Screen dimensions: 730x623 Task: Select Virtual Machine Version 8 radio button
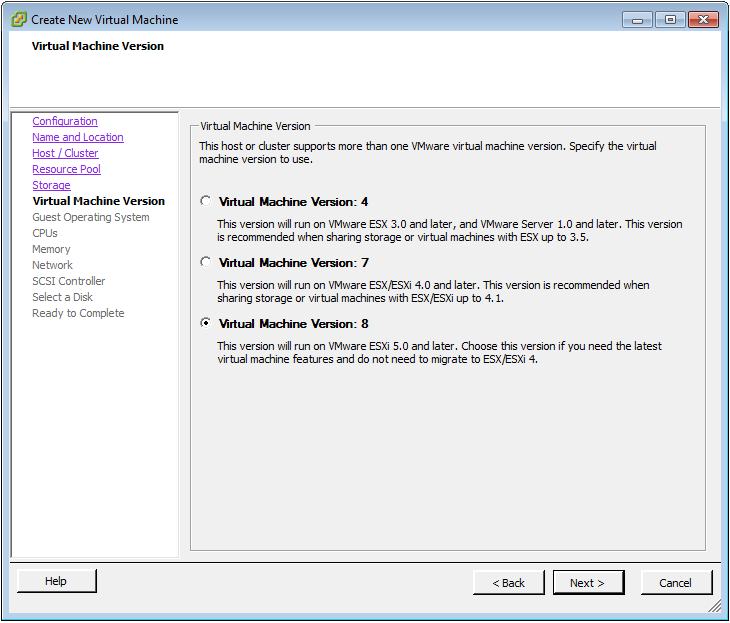(205, 323)
